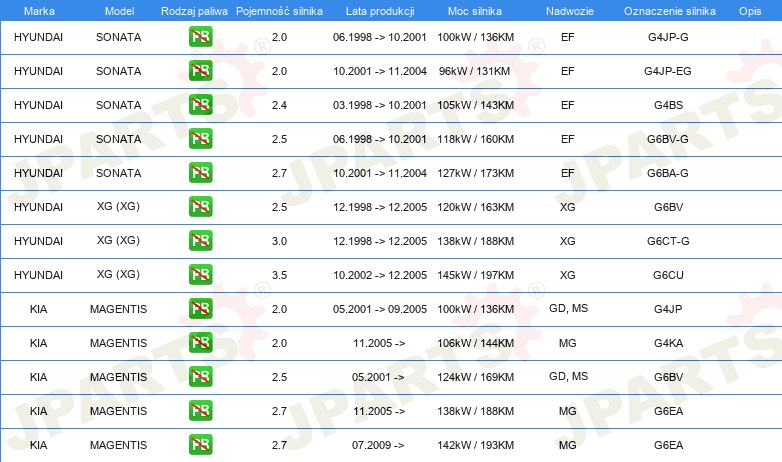Click the 118kW / 160KM power cell
Image resolution: width=782 pixels, height=462 pixels.
point(475,139)
